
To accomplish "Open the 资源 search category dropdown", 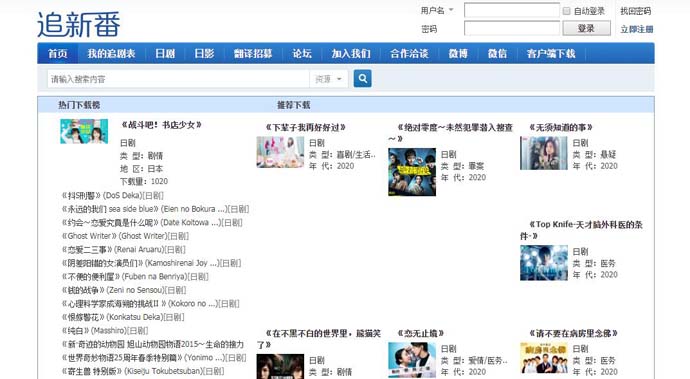I will [328, 79].
